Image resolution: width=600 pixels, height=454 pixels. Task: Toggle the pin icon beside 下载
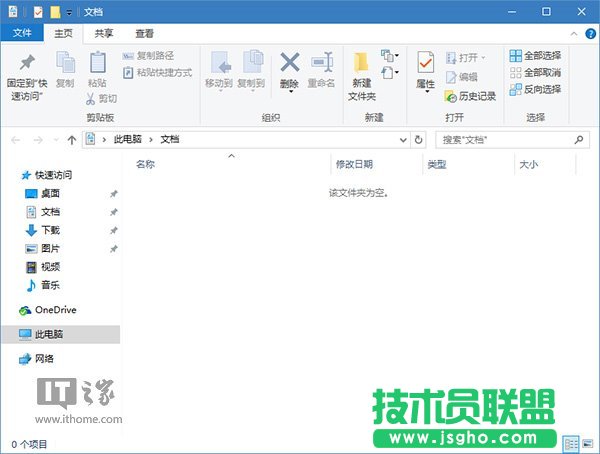[x=114, y=231]
